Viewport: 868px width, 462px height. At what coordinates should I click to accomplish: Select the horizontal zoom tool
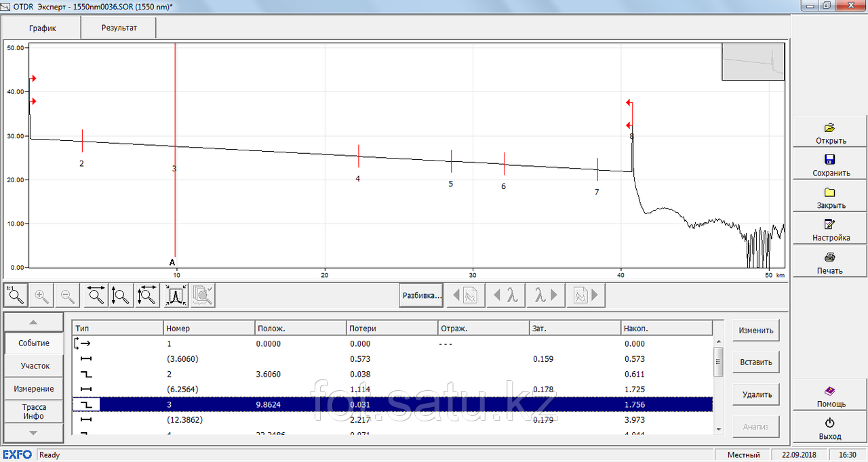pyautogui.click(x=96, y=295)
